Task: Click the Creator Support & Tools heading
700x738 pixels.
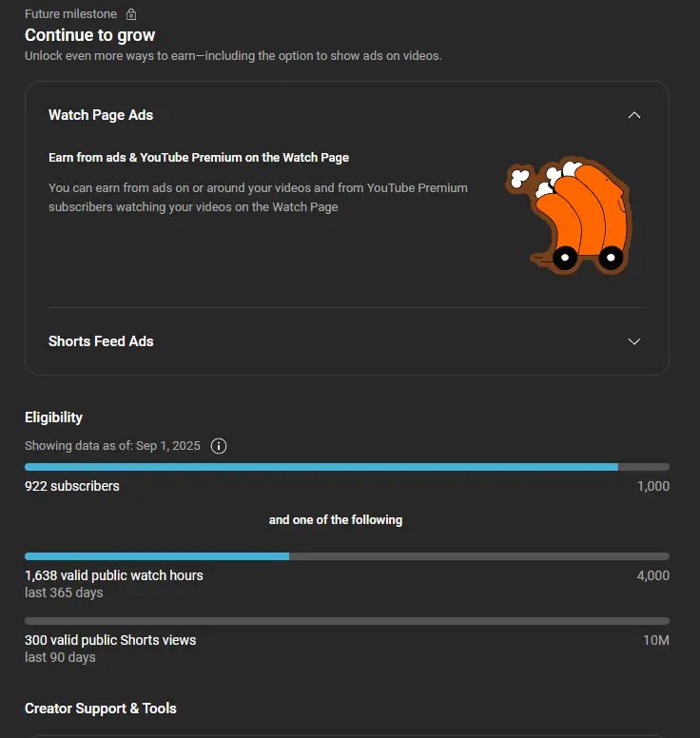Action: pyautogui.click(x=100, y=709)
